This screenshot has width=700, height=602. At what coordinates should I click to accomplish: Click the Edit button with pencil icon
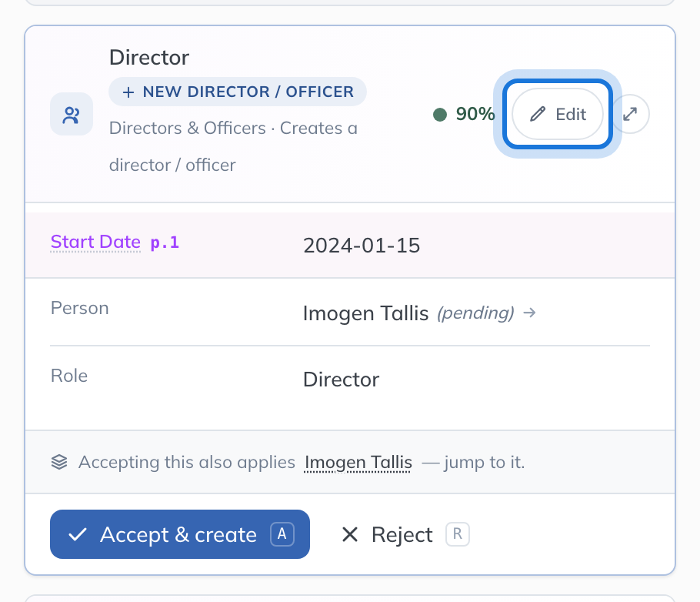[x=557, y=114]
